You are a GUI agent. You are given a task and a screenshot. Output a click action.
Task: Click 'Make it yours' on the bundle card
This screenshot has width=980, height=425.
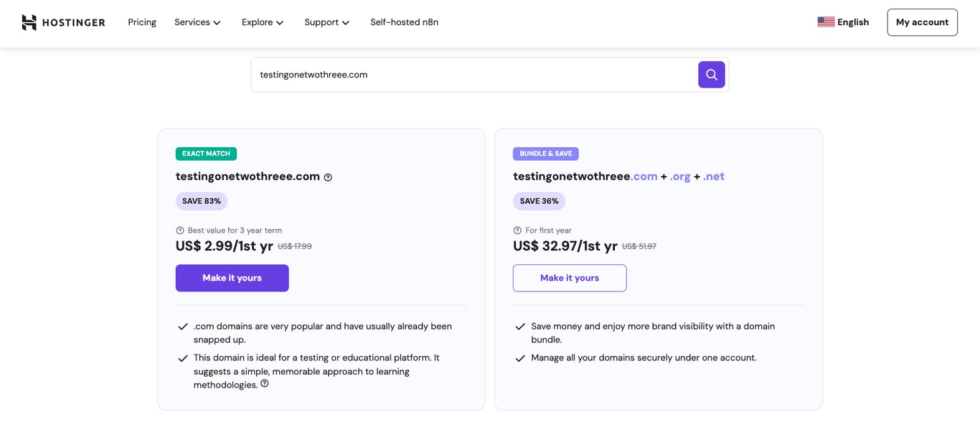569,278
